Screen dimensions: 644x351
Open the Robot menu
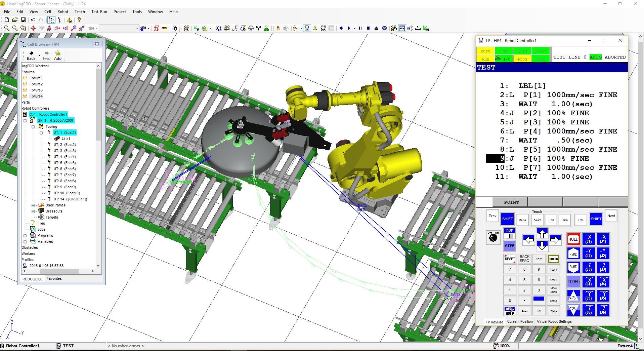pos(63,12)
